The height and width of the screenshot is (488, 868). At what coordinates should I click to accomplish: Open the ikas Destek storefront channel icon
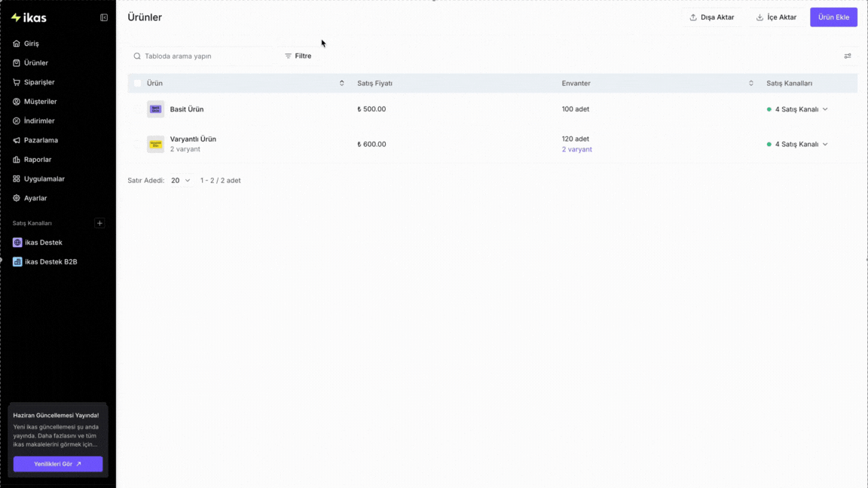point(17,242)
